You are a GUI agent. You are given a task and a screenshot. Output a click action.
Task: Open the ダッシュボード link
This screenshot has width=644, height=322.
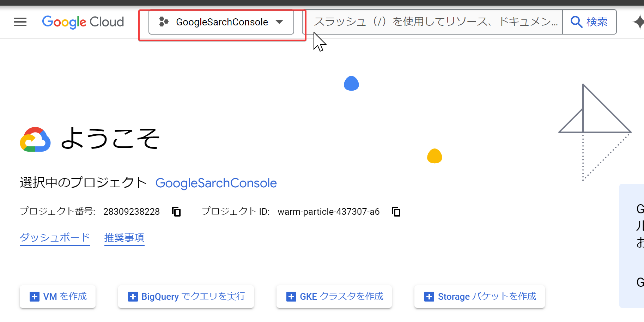pos(55,238)
